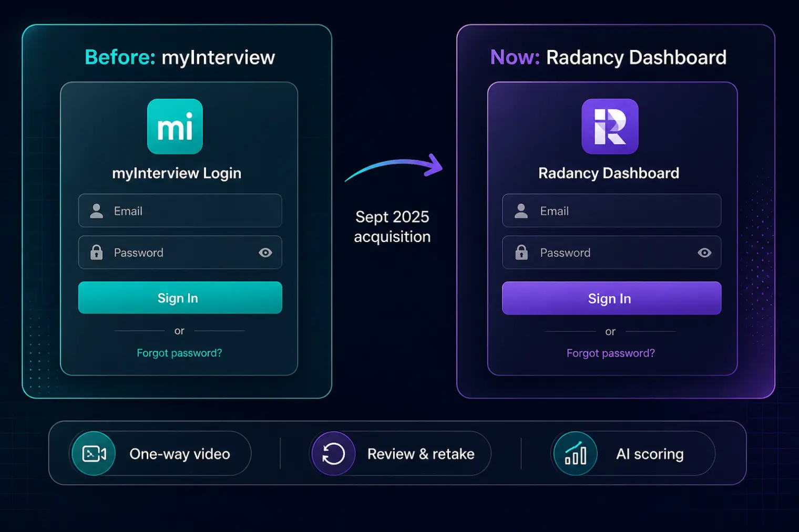
Task: Click the 'Now: Radancy Dashboard' heading
Action: pos(608,57)
